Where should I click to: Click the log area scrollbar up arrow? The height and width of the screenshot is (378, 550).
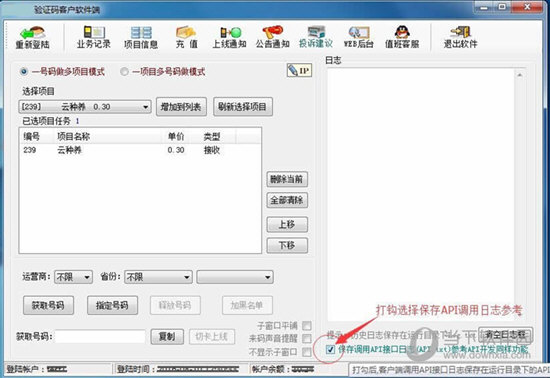coord(519,75)
